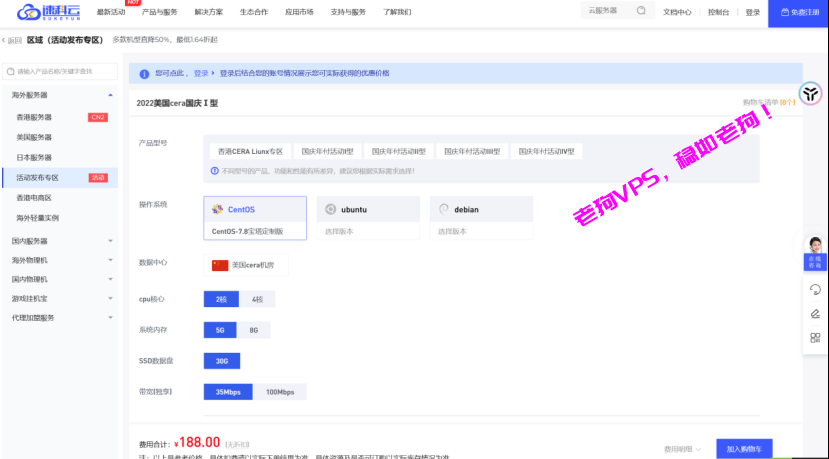The image size is (829, 459).
Task: Switch to 国庆年付活动III型 product tab
Action: point(472,151)
